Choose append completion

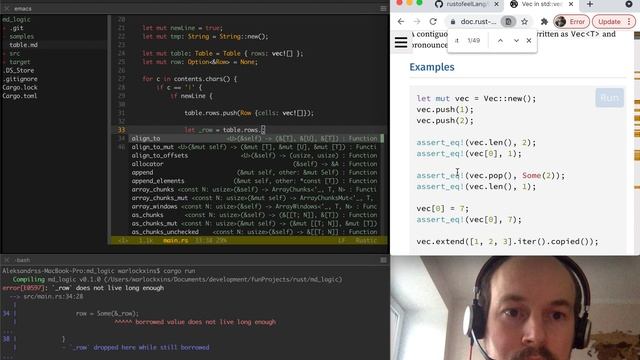(x=254, y=172)
